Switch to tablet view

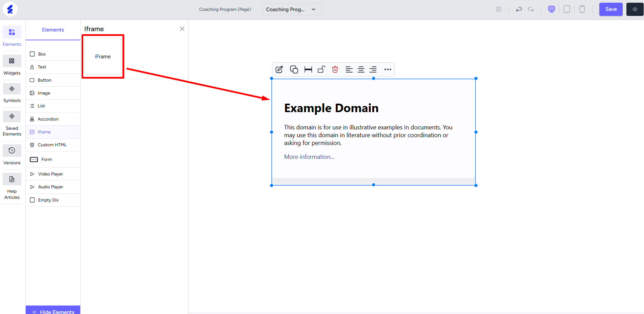(567, 9)
